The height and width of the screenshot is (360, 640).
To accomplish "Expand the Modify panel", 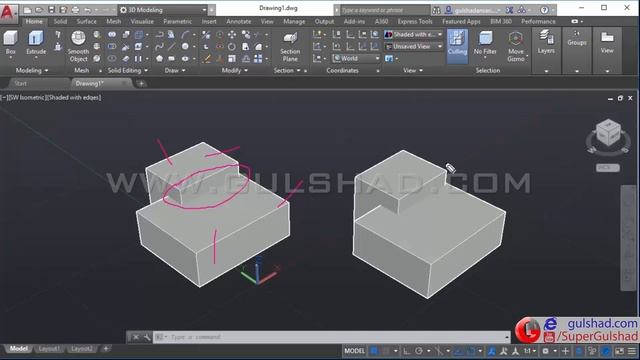I will [x=234, y=70].
